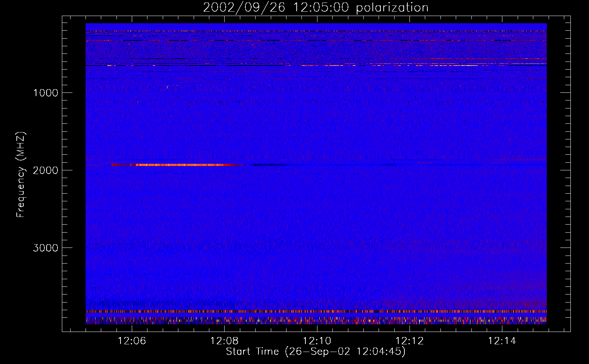
Task: Click the 12:12 time tick label
Action: [410, 341]
